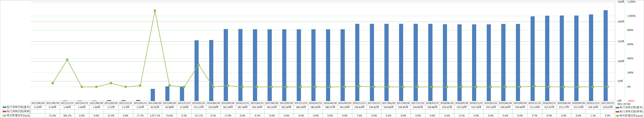
Task: Click the 7.6% growth rate cell
Action: click(x=359, y=116)
